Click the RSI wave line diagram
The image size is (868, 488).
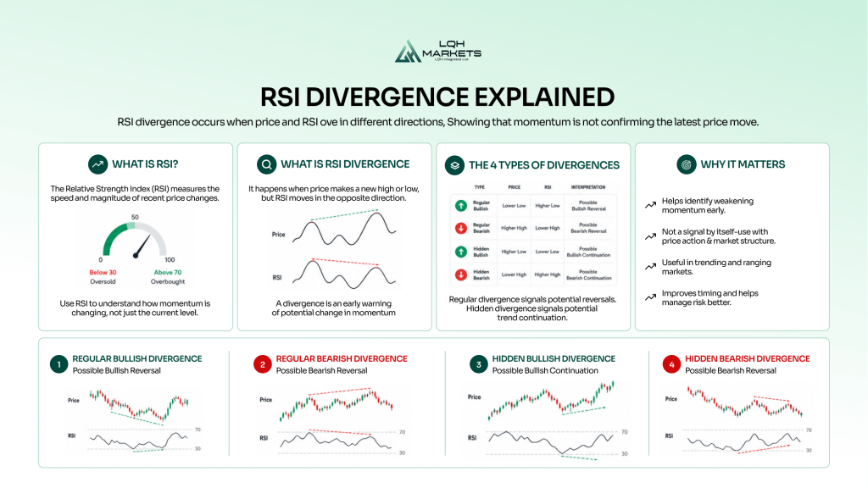(344, 274)
